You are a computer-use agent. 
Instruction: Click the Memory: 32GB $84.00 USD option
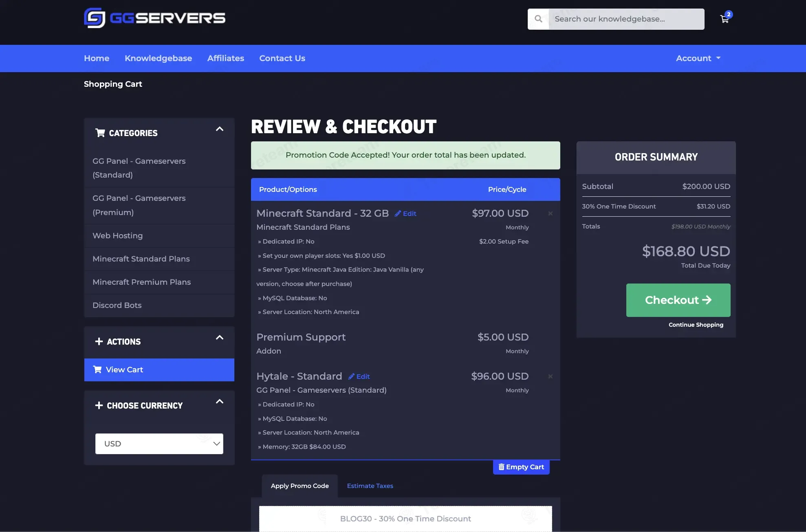click(x=302, y=447)
